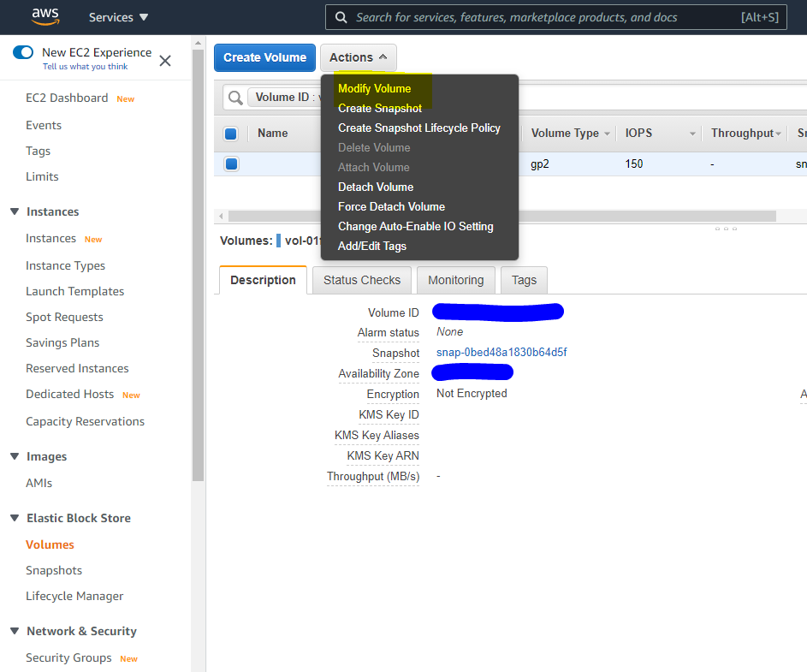Image resolution: width=807 pixels, height=672 pixels.
Task: Click the 150 IOPS cell
Action: 634,164
